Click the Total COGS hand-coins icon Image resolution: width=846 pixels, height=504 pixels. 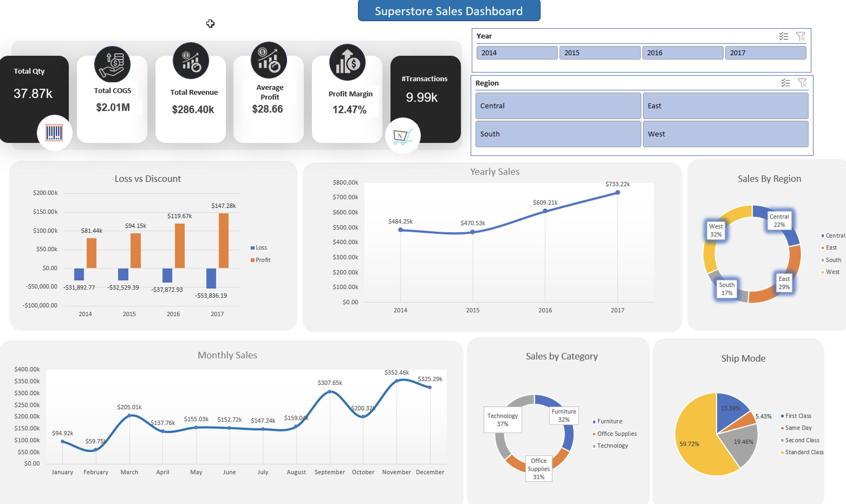pos(112,64)
